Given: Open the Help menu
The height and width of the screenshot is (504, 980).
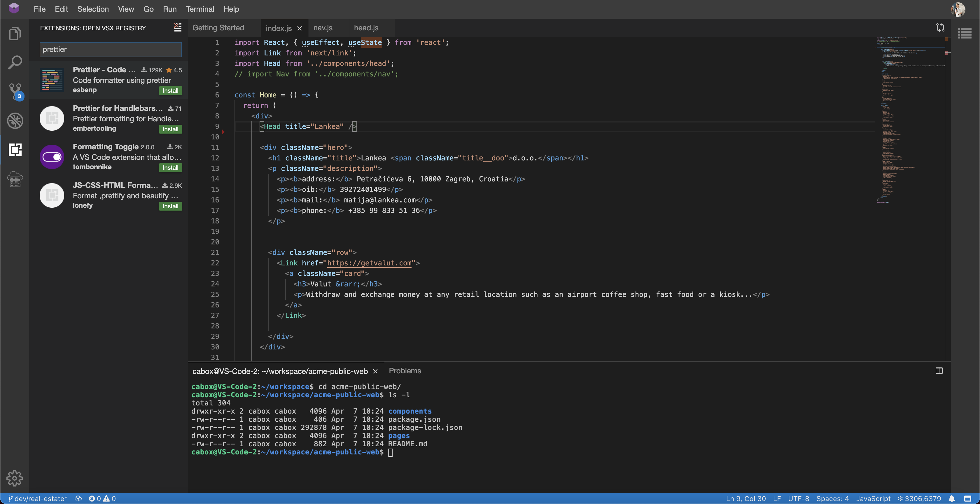Looking at the screenshot, I should tap(231, 9).
